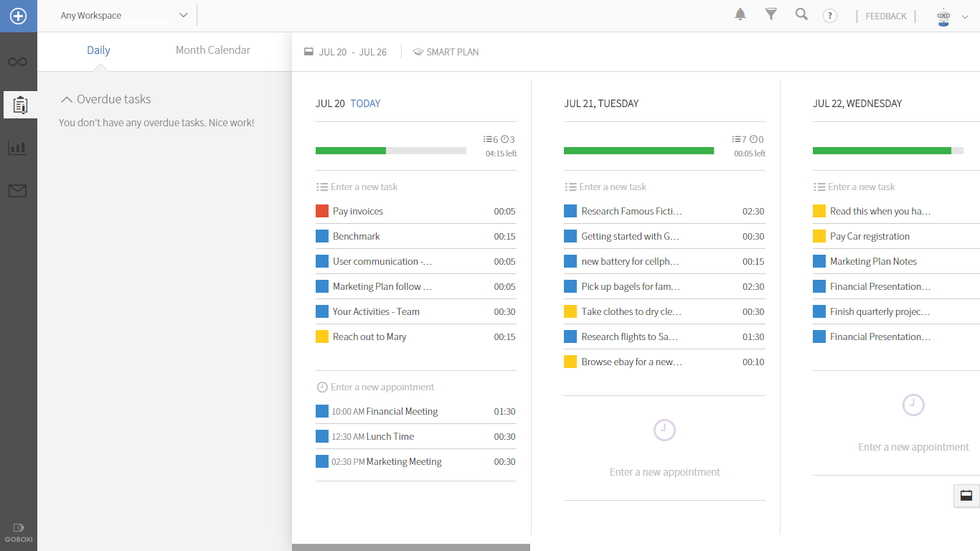Open the Any Workspace dropdown
The image size is (980, 551).
point(124,16)
